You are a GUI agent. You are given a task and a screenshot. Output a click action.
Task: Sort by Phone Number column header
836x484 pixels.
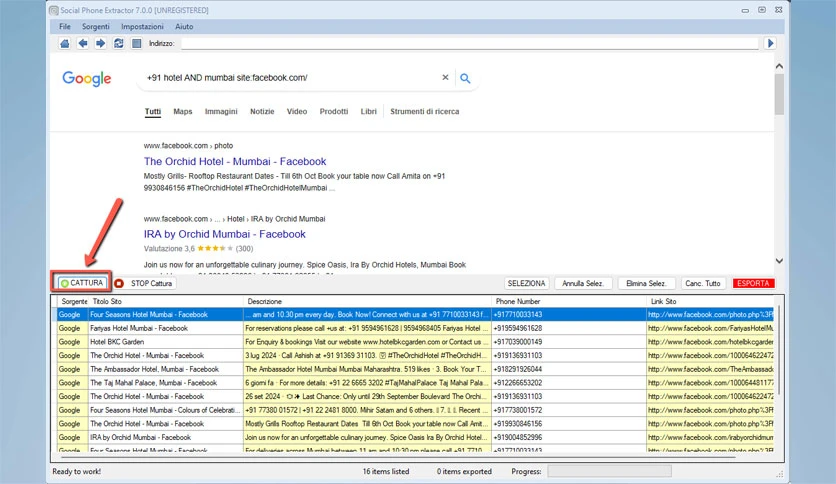tap(568, 301)
